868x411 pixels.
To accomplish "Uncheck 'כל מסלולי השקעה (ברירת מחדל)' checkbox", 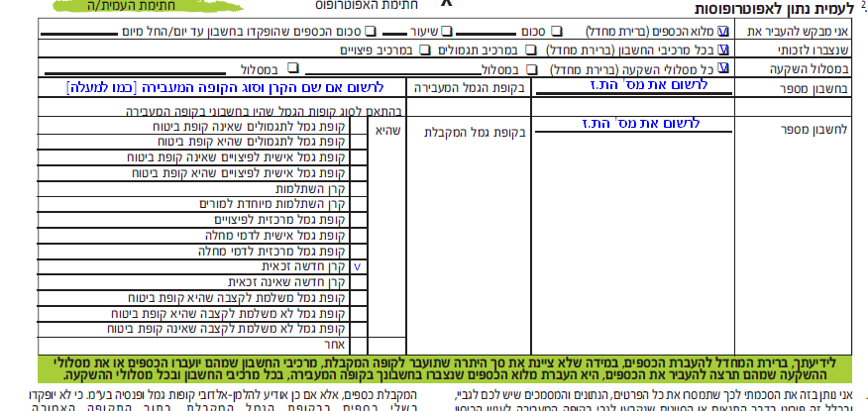I will (723, 67).
